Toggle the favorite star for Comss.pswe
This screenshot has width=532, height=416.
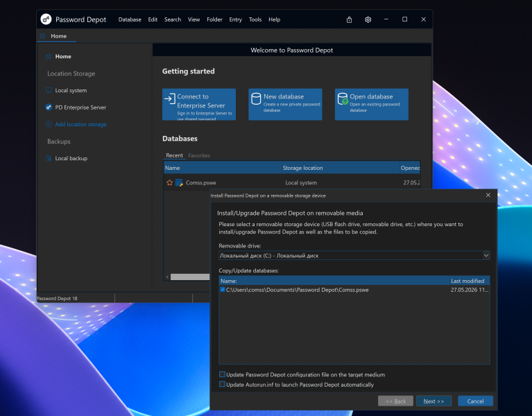tap(170, 182)
